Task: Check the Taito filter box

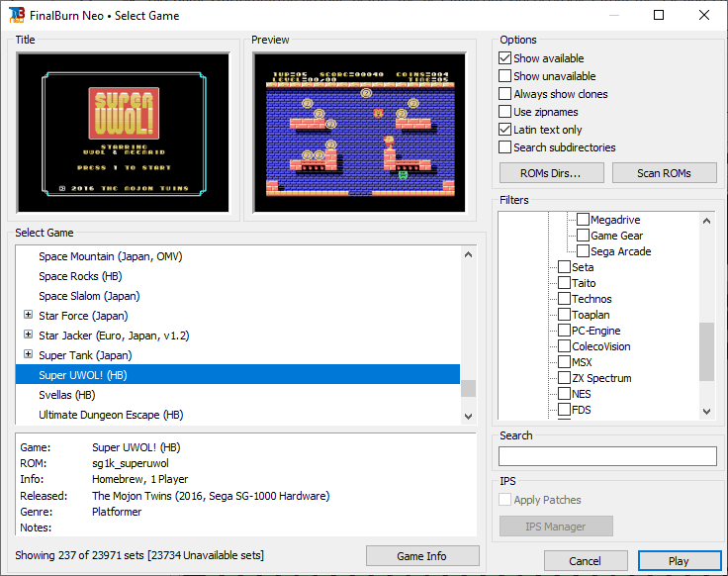Action: tap(564, 282)
